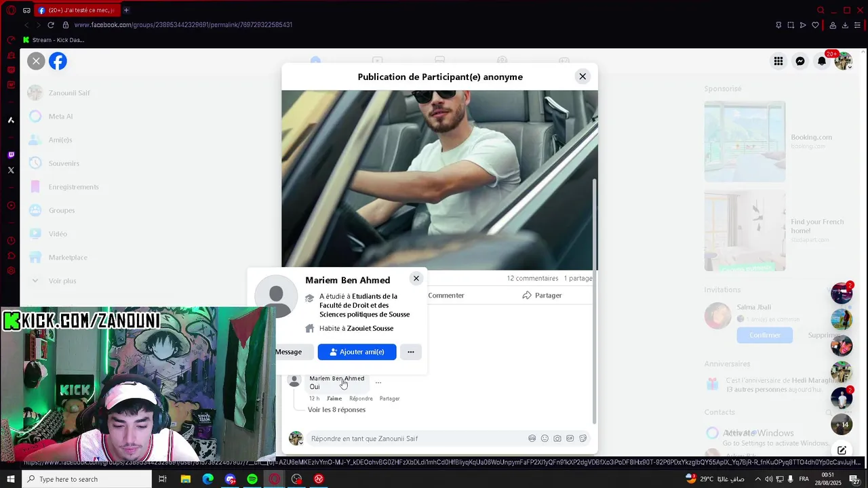
Task: Open File Explorer from the taskbar
Action: coord(185,479)
